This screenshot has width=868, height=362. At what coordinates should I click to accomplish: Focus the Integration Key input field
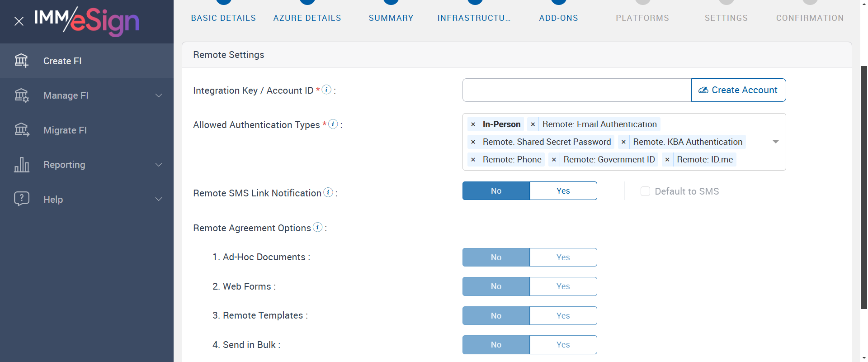click(576, 90)
